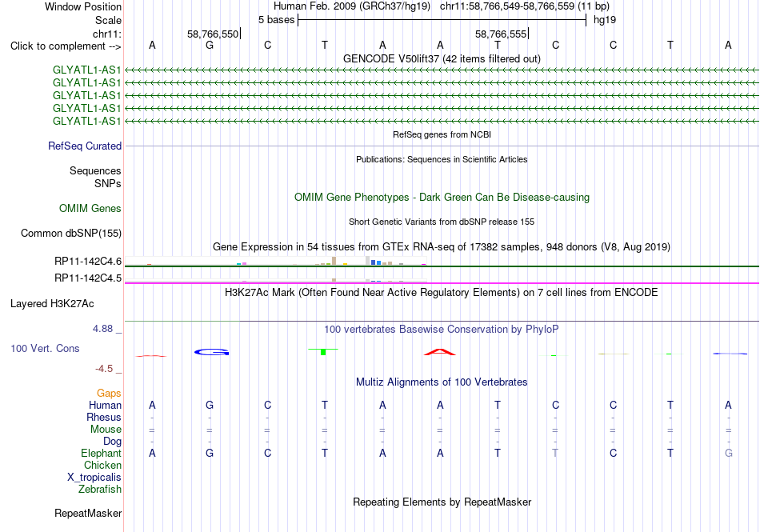
Task: Click the Window Position label
Action: tap(83, 6)
